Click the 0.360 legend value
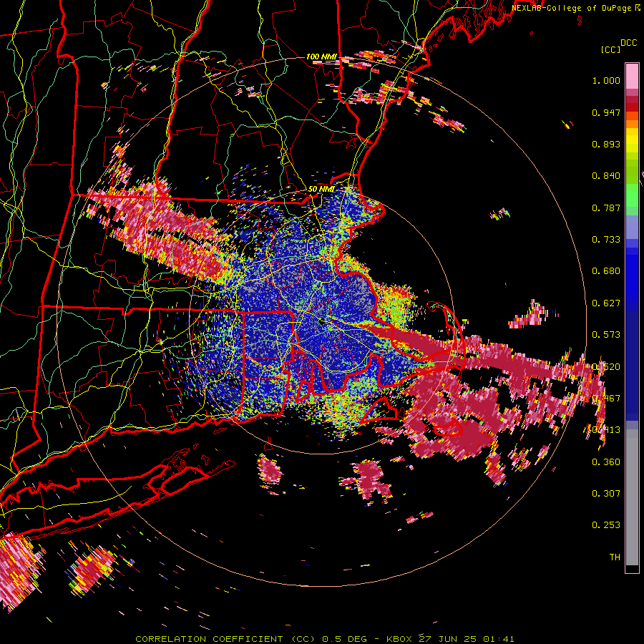This screenshot has width=644, height=644. click(x=606, y=462)
